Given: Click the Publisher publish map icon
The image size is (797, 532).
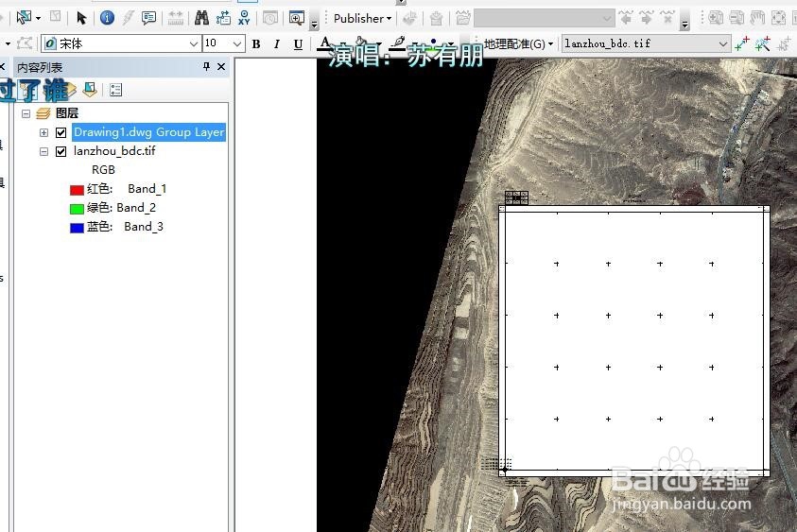Looking at the screenshot, I should [409, 19].
